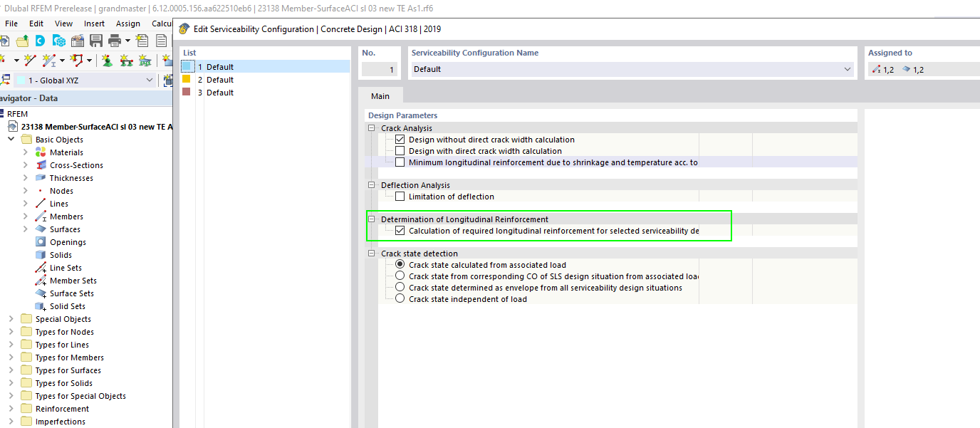
Task: Click the red swatch of configuration 3
Action: click(x=187, y=92)
